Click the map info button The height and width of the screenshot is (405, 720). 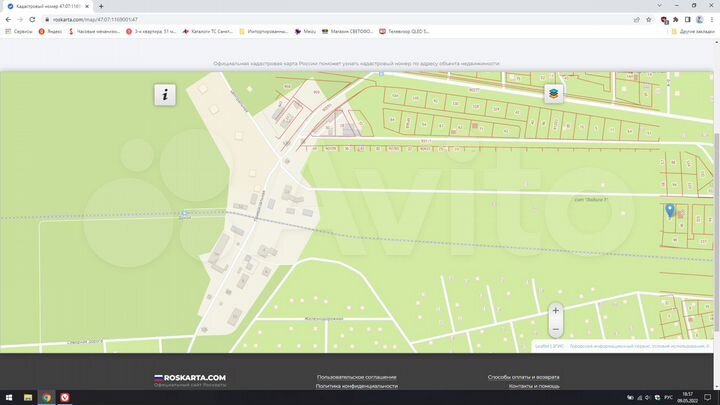[x=165, y=95]
